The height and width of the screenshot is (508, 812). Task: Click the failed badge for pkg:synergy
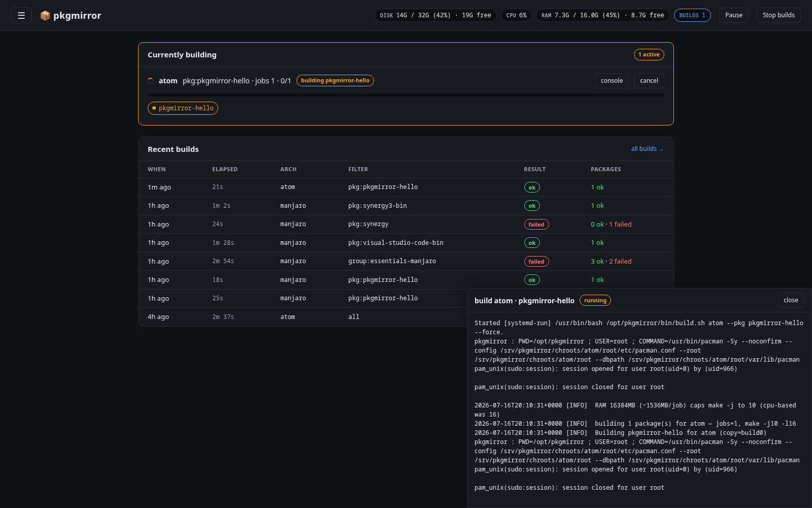pyautogui.click(x=536, y=225)
